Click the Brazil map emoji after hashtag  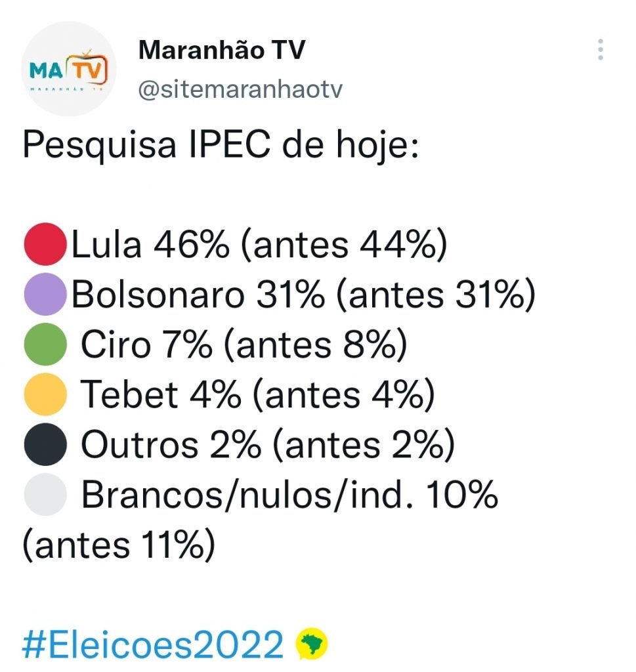[311, 644]
